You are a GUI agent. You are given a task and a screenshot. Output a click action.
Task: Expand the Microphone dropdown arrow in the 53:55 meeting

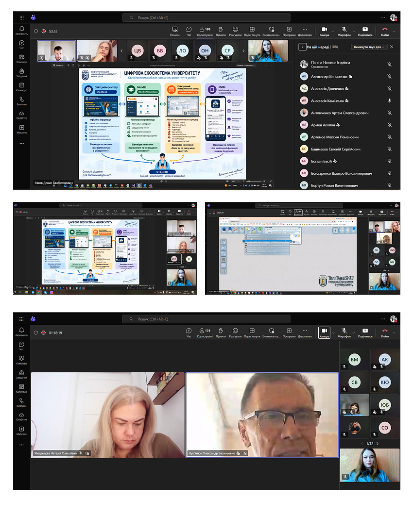pyautogui.click(x=354, y=31)
